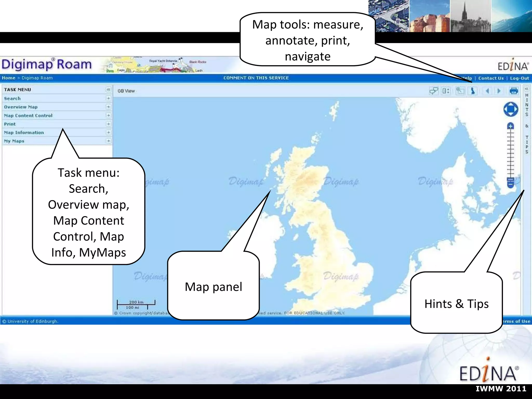This screenshot has width=532, height=399.
Task: Click the Contact Us link
Action: pos(491,78)
